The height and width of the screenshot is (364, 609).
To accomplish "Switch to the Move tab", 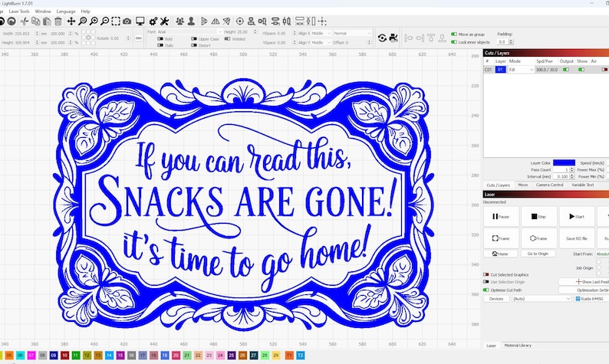I will pos(523,185).
